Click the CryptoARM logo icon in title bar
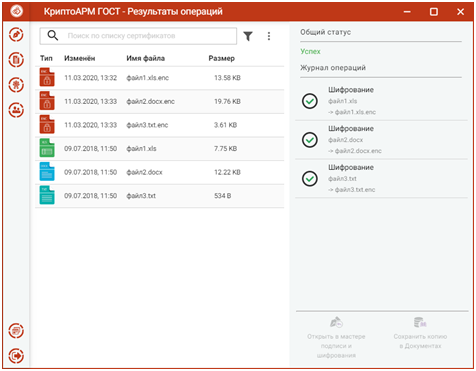The width and height of the screenshot is (476, 371). pos(16,11)
